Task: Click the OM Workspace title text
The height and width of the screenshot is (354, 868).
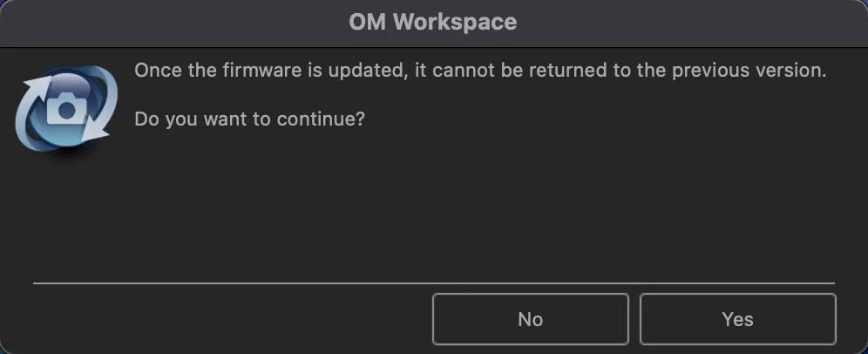Action: click(433, 22)
